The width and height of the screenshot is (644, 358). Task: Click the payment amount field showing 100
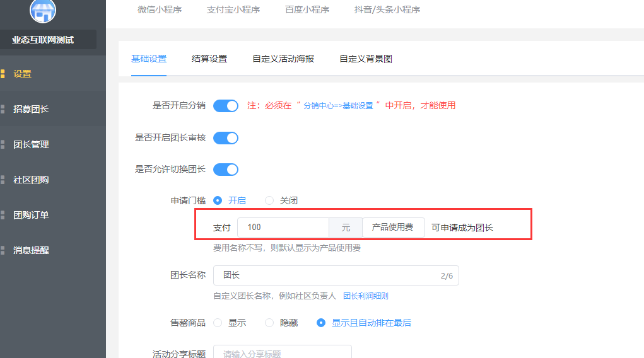tap(283, 228)
